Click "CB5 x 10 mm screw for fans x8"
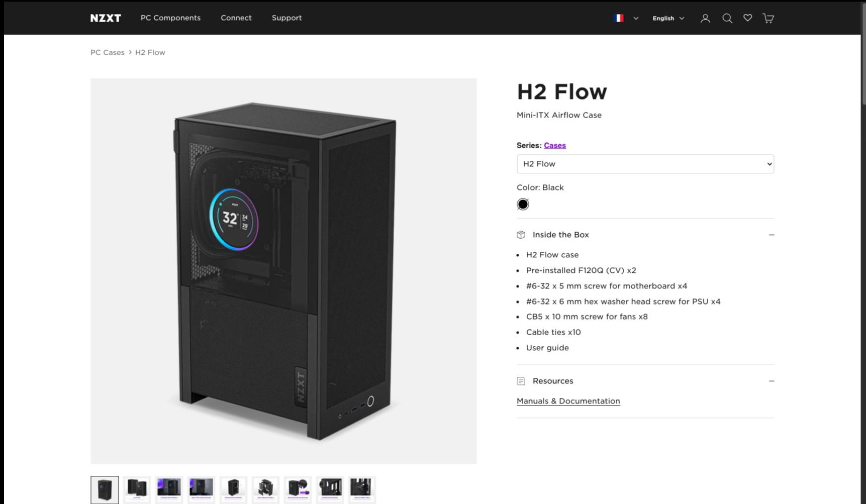866x504 pixels. pos(587,317)
